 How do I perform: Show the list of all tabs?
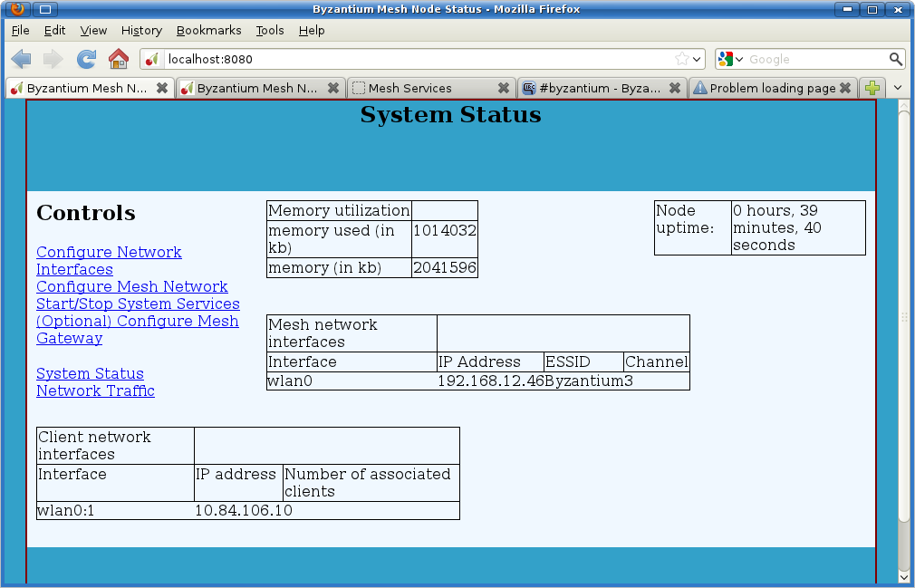[898, 88]
